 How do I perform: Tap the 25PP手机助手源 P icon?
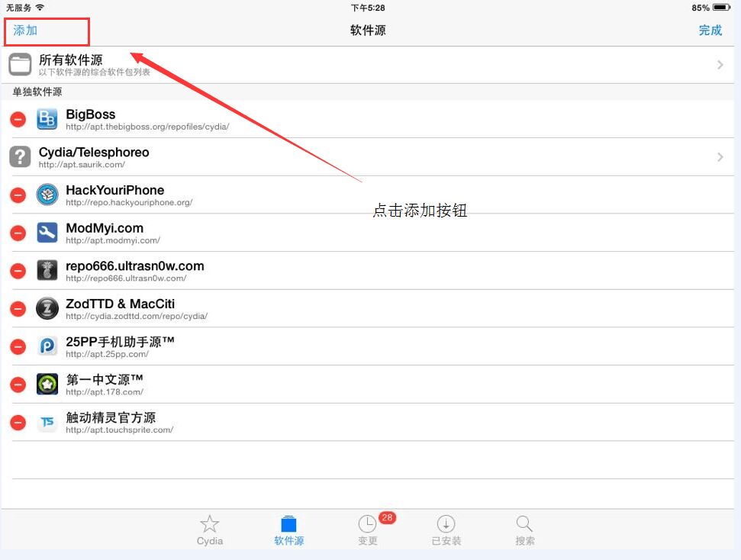(47, 346)
